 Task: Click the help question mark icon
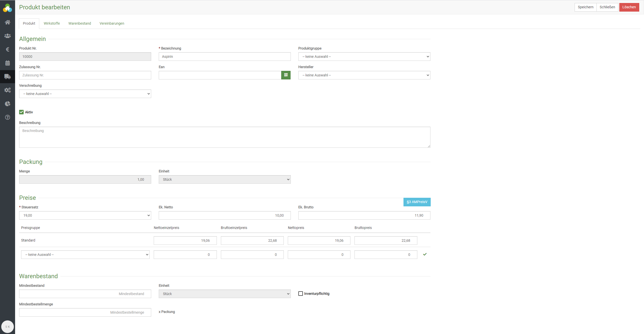point(8,117)
